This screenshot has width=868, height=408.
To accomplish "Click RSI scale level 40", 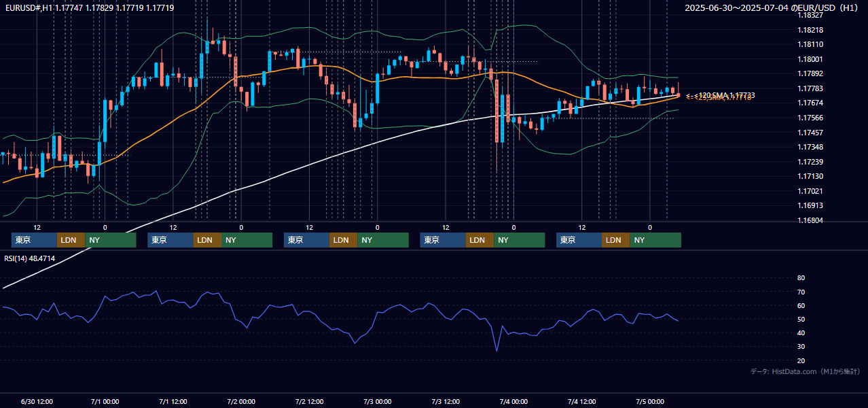I will [801, 333].
